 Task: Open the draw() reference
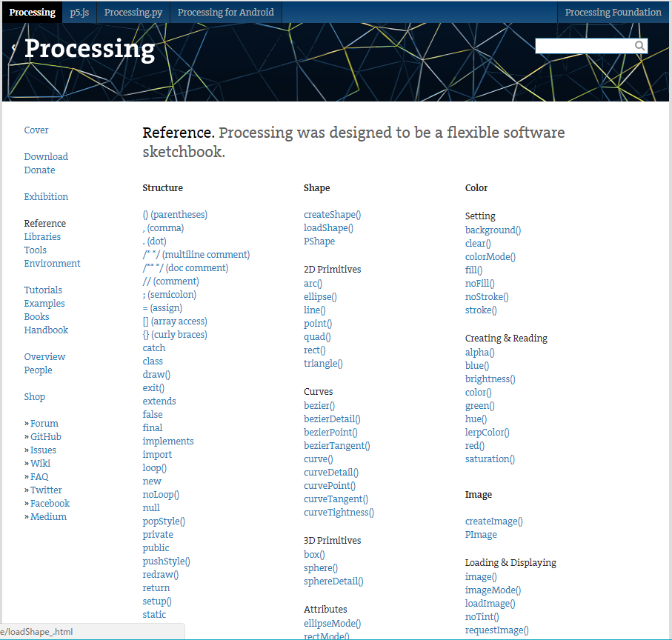[156, 374]
